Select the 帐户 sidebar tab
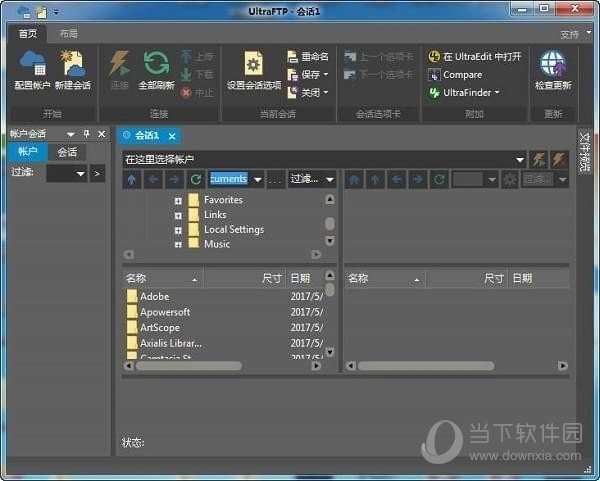This screenshot has height=481, width=600. tap(28, 152)
